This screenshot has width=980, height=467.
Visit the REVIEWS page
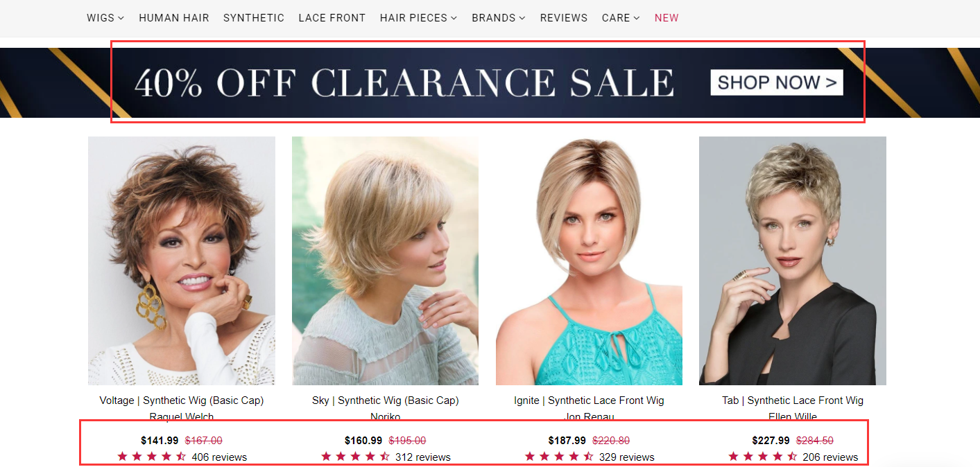point(564,18)
